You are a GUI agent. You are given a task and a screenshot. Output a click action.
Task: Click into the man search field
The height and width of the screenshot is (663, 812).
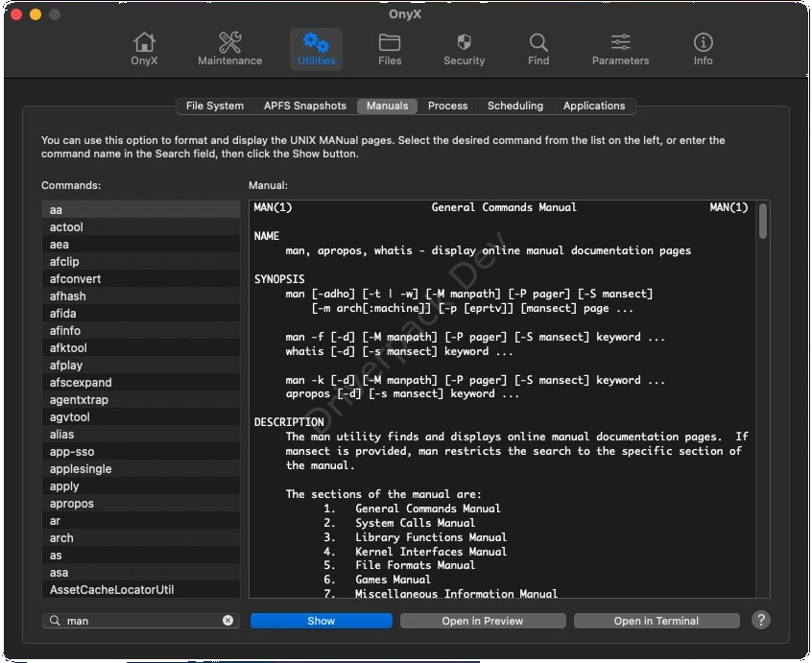141,621
